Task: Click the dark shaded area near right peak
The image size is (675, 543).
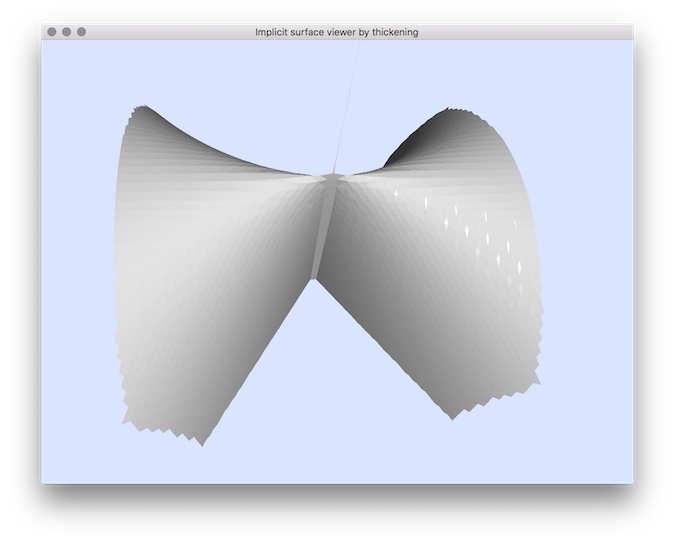Action: 420,150
